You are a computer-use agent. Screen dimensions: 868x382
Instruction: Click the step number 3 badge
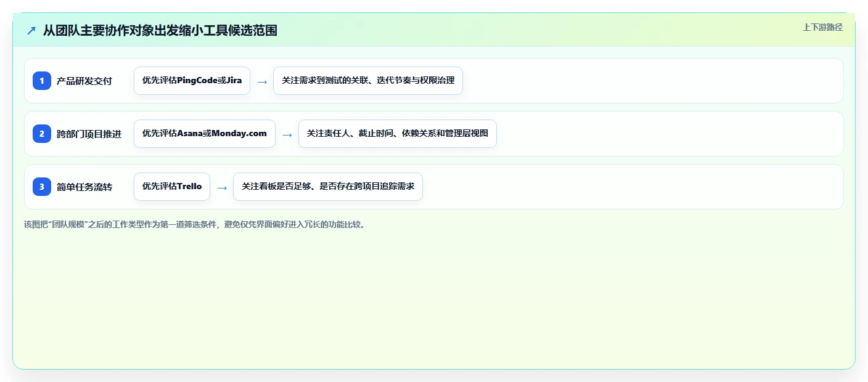[42, 187]
